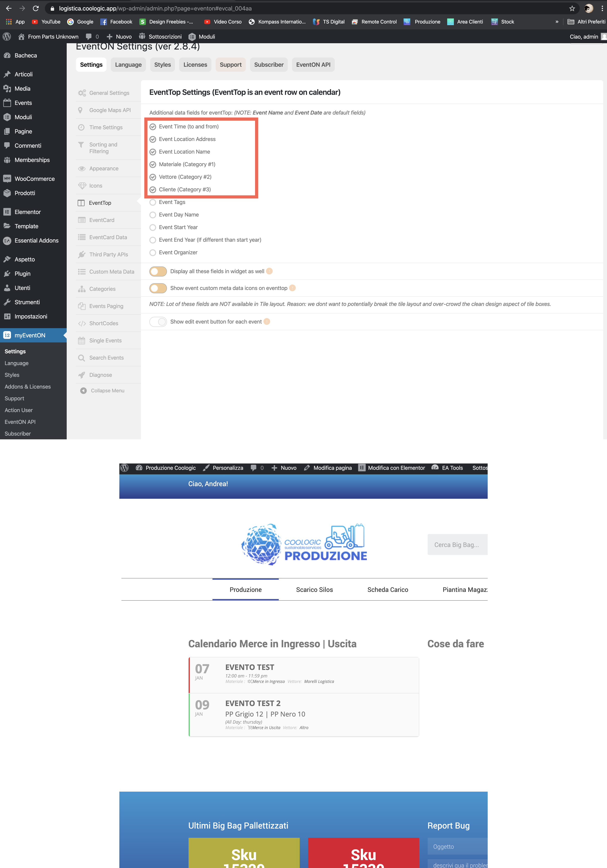
Task: Expand hidden bookmarks with chevron
Action: 557,22
